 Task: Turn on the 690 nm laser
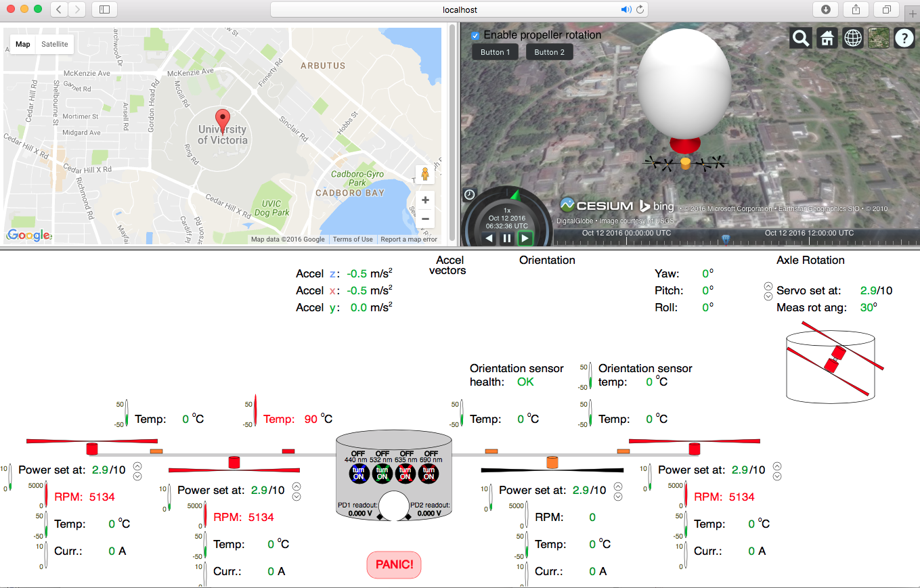429,474
